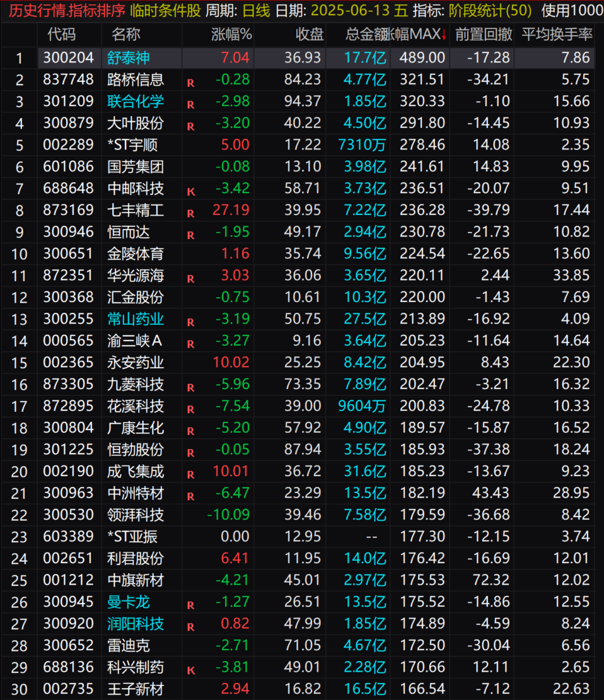The image size is (604, 700).
Task: Click the R marker beside 常山药业
Action: (x=190, y=322)
